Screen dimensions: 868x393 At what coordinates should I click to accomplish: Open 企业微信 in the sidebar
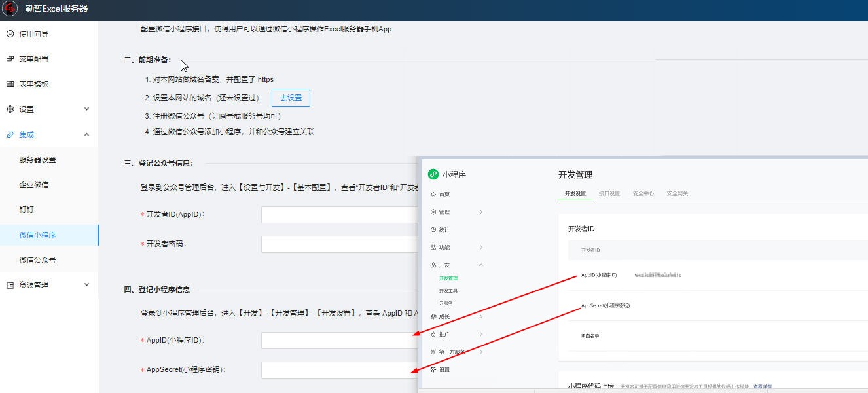tap(33, 185)
